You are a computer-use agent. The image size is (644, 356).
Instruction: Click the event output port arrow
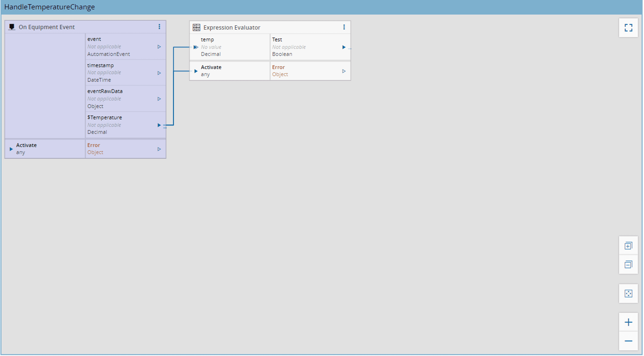click(159, 47)
